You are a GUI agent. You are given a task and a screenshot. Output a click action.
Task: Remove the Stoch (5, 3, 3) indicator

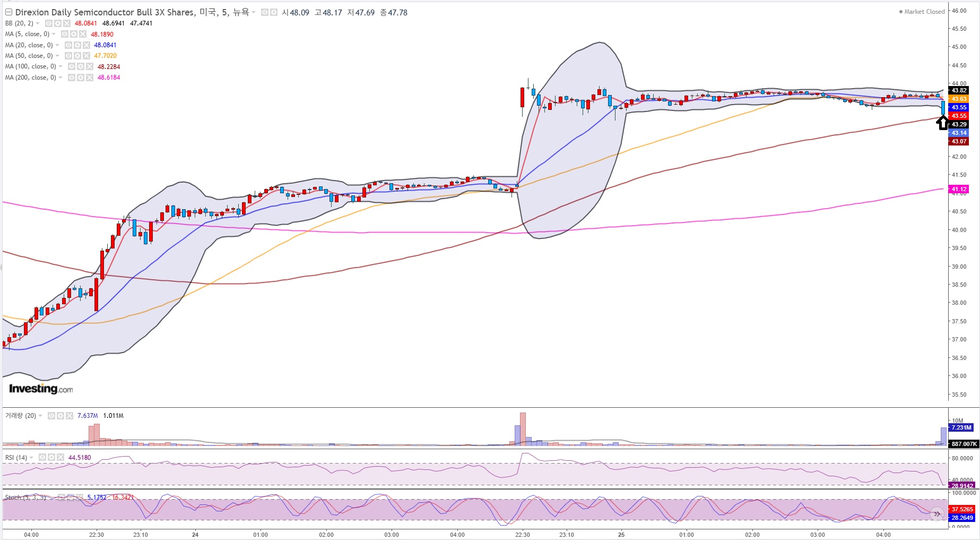80,498
